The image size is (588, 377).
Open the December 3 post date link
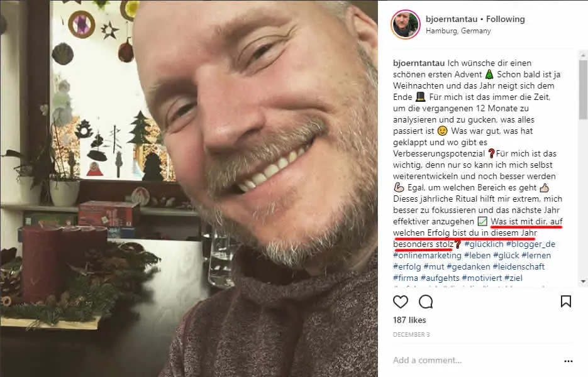pos(411,334)
